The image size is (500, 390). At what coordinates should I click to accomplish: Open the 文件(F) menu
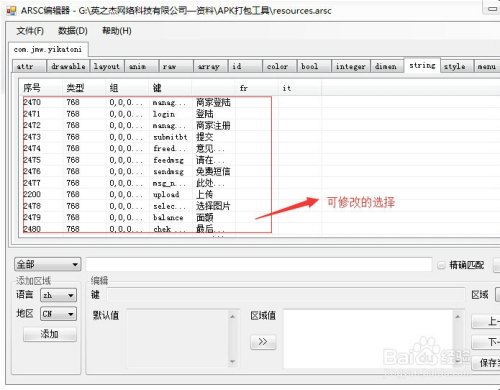[x=30, y=31]
